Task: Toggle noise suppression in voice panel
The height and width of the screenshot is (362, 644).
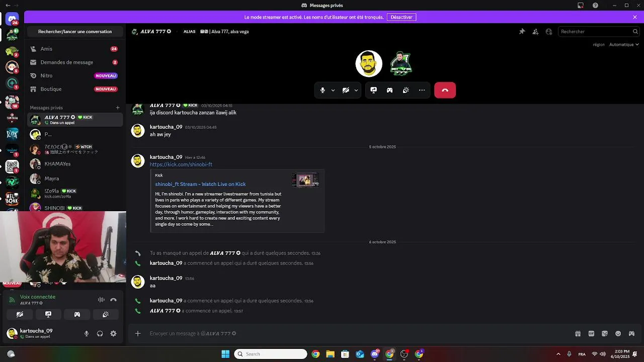Action: pyautogui.click(x=101, y=300)
